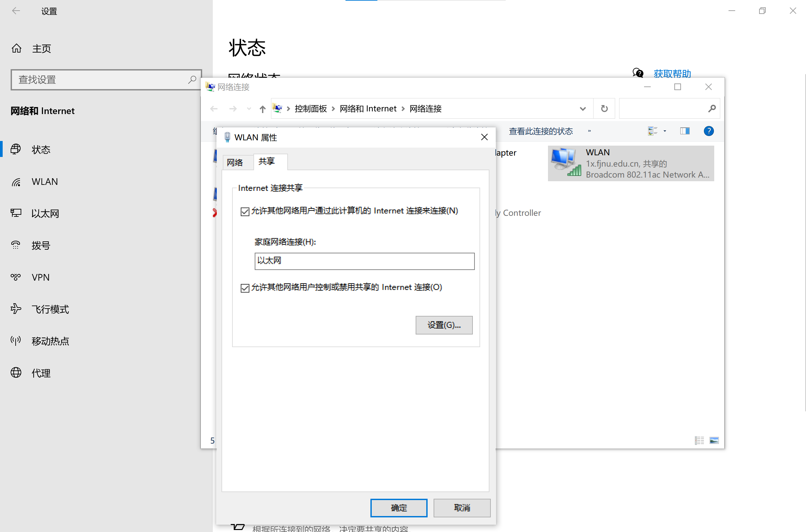Uncheck allow other users to connect checkbox

(245, 211)
